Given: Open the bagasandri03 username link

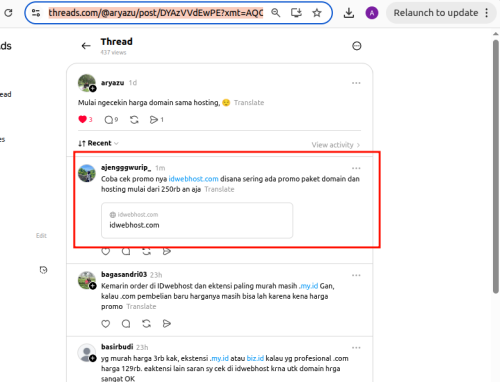Looking at the screenshot, I should 124,274.
